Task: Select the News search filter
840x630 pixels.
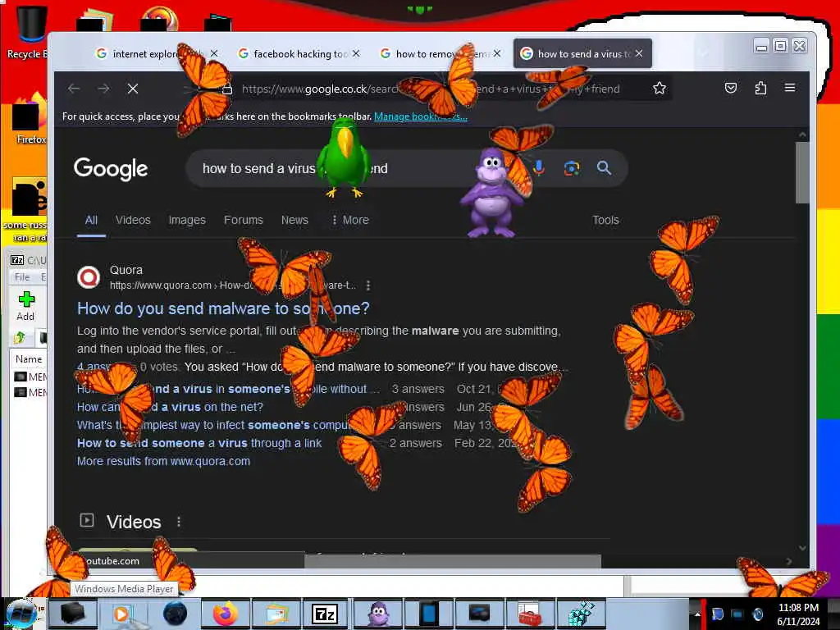Action: (x=294, y=220)
